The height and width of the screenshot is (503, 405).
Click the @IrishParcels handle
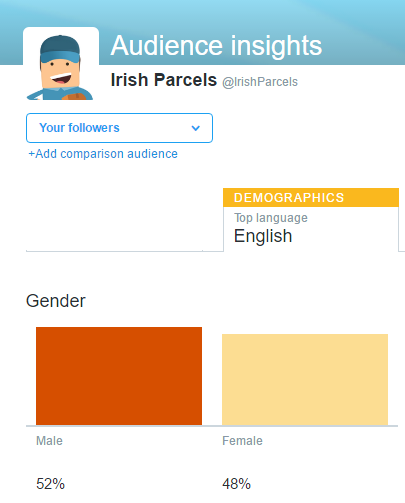click(x=260, y=82)
